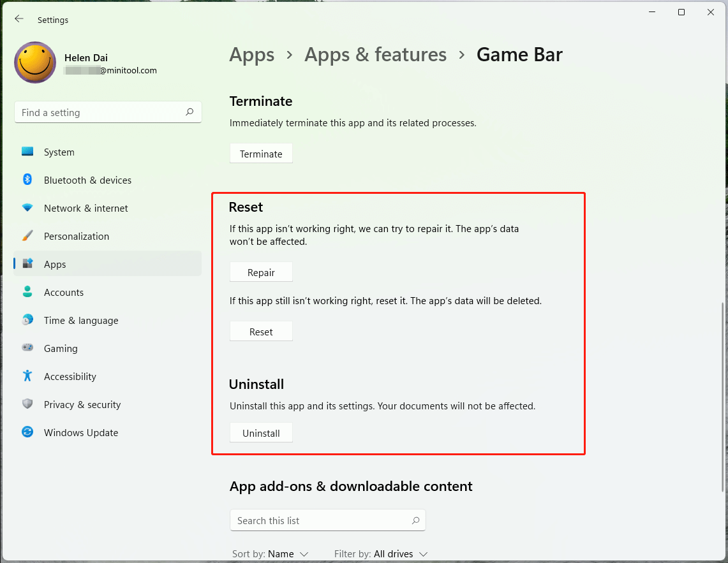728x563 pixels.
Task: Open Personalization via its paintbrush icon
Action: [x=27, y=236]
